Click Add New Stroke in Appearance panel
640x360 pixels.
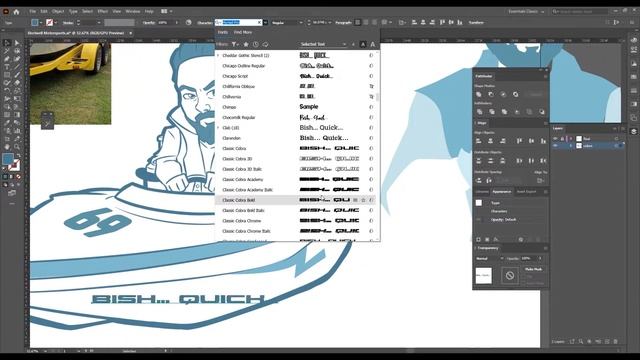(x=478, y=240)
